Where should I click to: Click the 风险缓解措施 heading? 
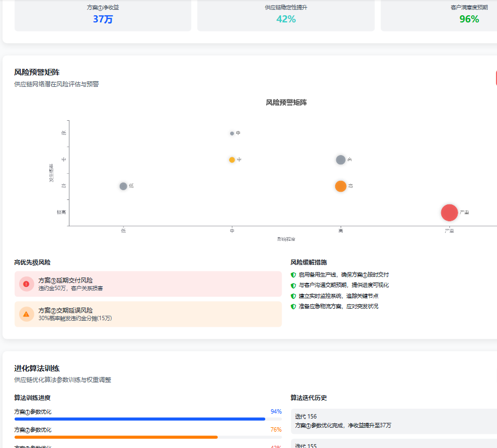[x=309, y=262]
